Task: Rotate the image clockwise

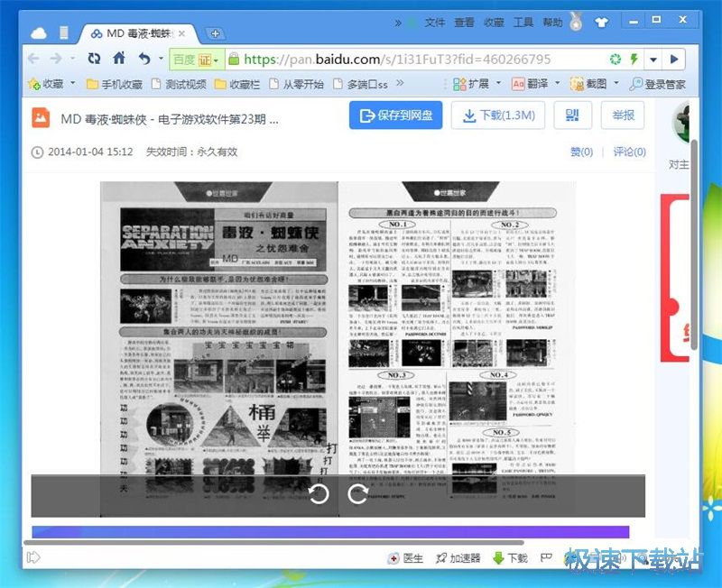Action: [358, 493]
